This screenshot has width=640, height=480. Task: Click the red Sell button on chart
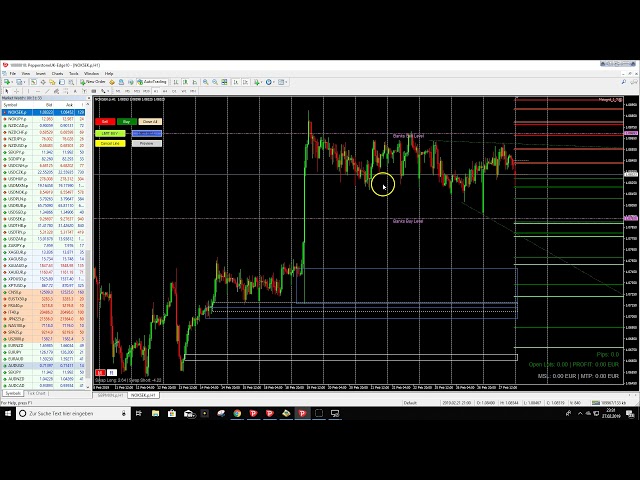tap(106, 122)
